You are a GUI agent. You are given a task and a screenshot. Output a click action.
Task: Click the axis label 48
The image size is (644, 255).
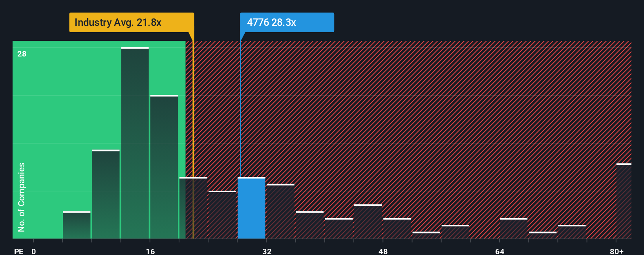pos(383,251)
